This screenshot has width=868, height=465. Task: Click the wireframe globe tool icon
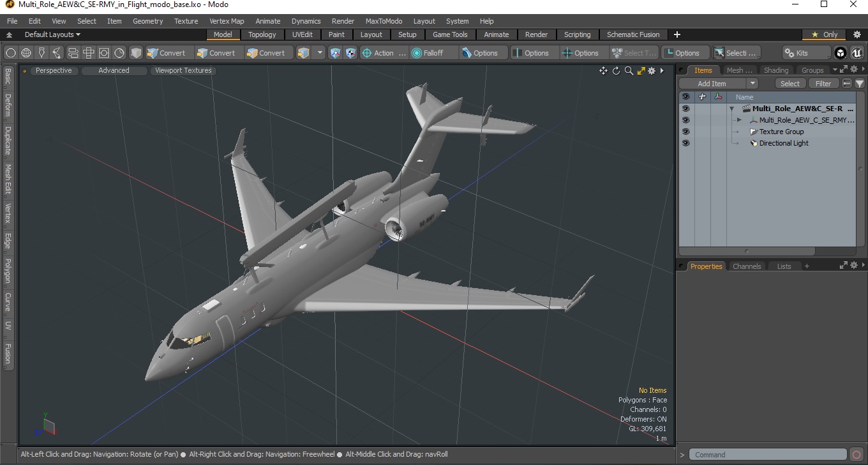pos(26,53)
